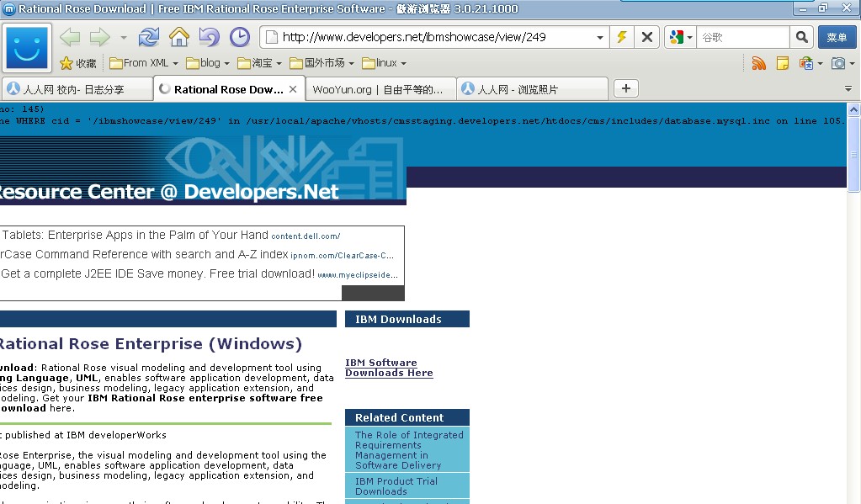Click the yellow notes icon
Viewport: 861px width, 504px height.
[x=783, y=63]
